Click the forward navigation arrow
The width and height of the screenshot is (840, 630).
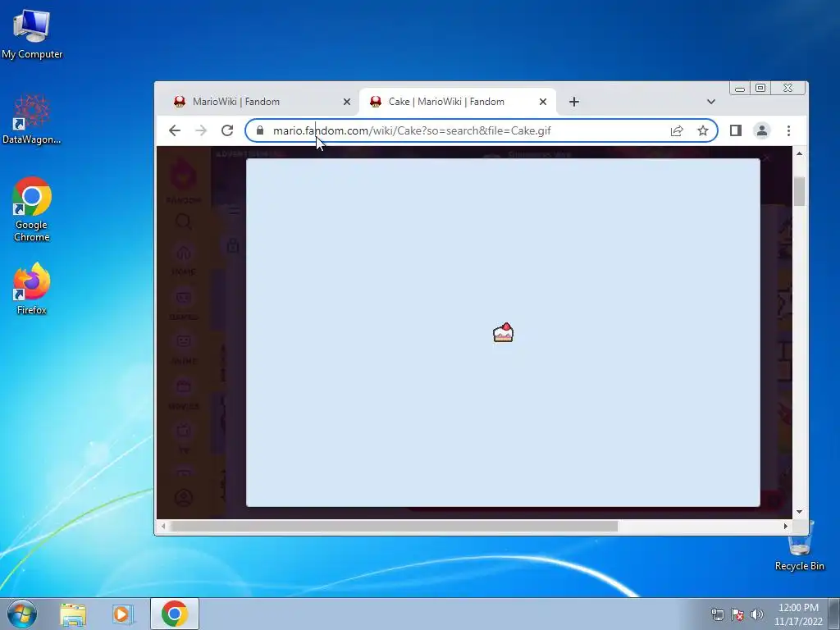(201, 130)
